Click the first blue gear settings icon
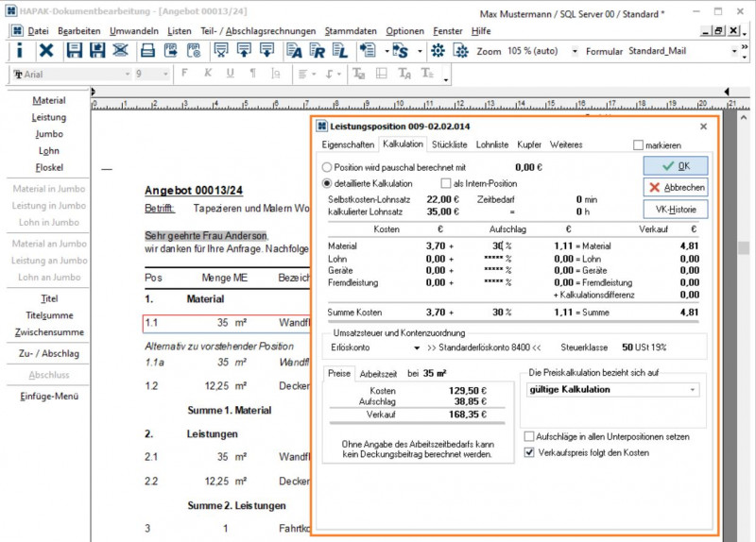This screenshot has height=542, width=756. [x=437, y=51]
